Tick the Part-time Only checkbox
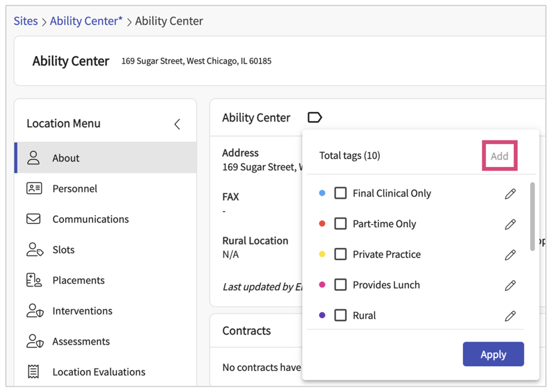Viewport: 551px width, 392px height. [x=340, y=224]
